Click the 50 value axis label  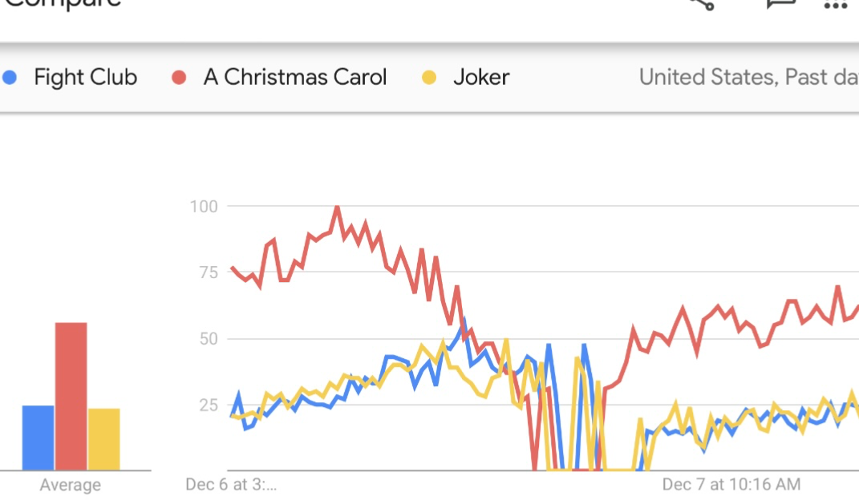[209, 339]
